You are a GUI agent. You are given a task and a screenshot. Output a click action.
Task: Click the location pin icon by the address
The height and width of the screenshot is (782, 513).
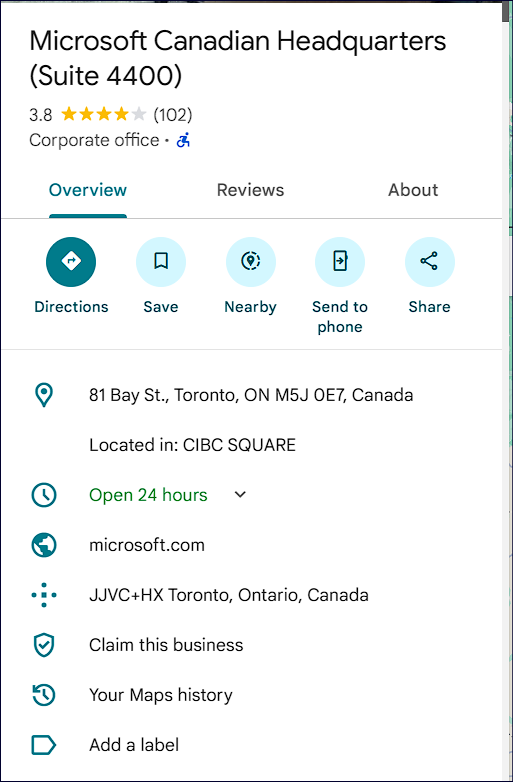tap(44, 395)
